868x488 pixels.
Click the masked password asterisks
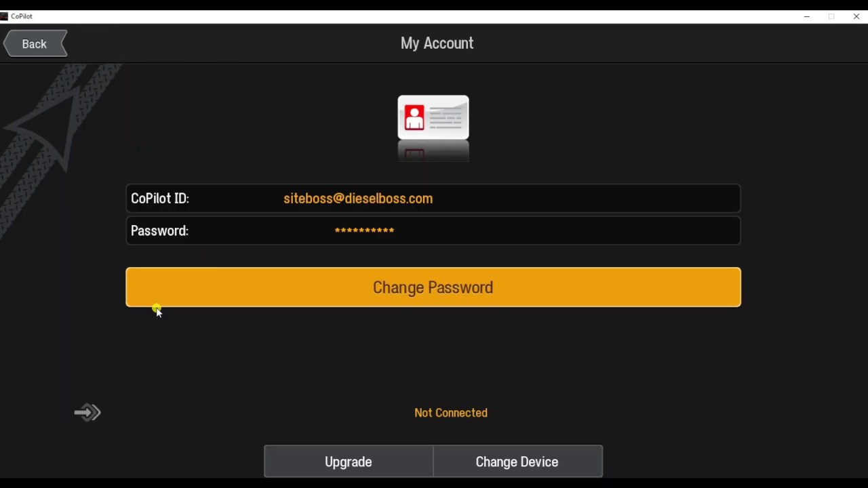[364, 231]
